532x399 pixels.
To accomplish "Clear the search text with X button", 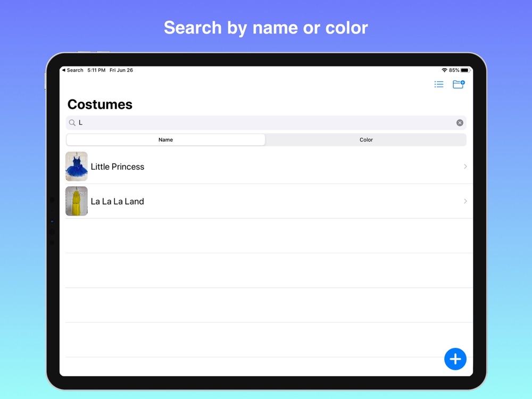I will [x=460, y=123].
